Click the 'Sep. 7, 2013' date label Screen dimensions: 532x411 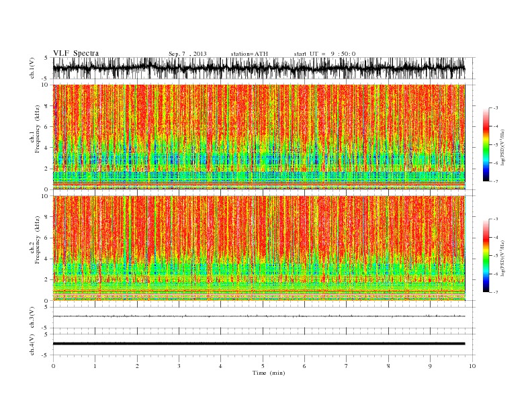pyautogui.click(x=187, y=54)
